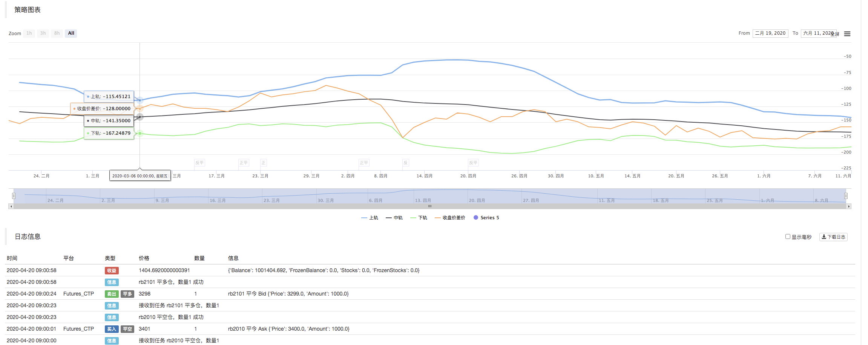Click the left navigator handle
The image size is (868, 345).
click(14, 196)
